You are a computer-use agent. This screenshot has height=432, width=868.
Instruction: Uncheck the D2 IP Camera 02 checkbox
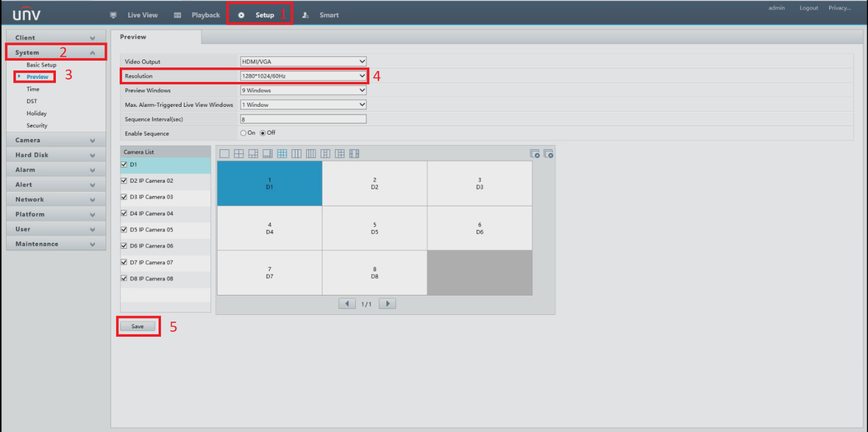[x=125, y=181]
